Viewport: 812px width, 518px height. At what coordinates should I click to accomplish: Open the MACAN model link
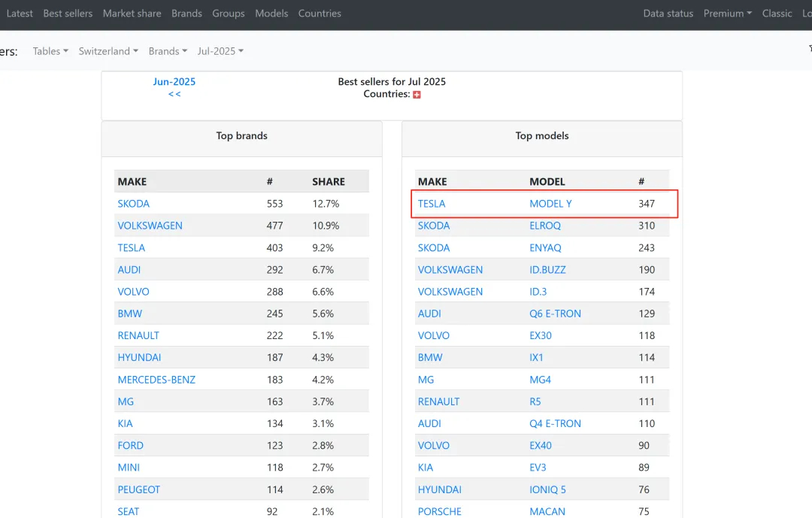[547, 511]
